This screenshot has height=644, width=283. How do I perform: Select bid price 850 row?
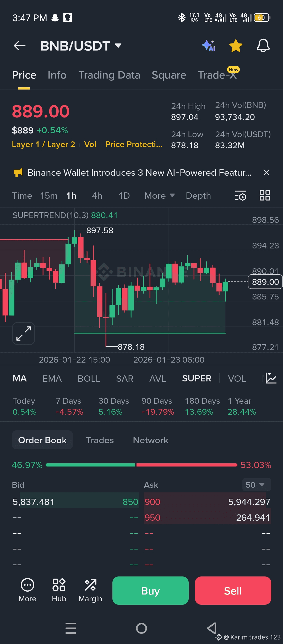click(75, 502)
